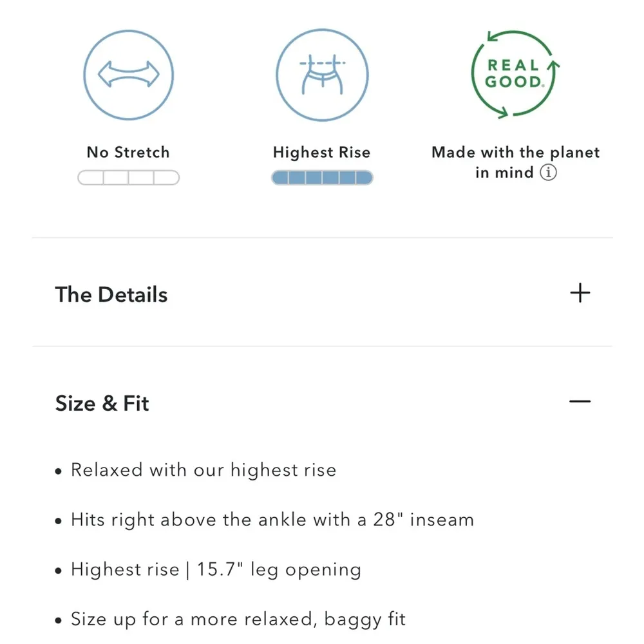Click the plus icon for The Details
This screenshot has height=644, width=644.
(x=580, y=293)
